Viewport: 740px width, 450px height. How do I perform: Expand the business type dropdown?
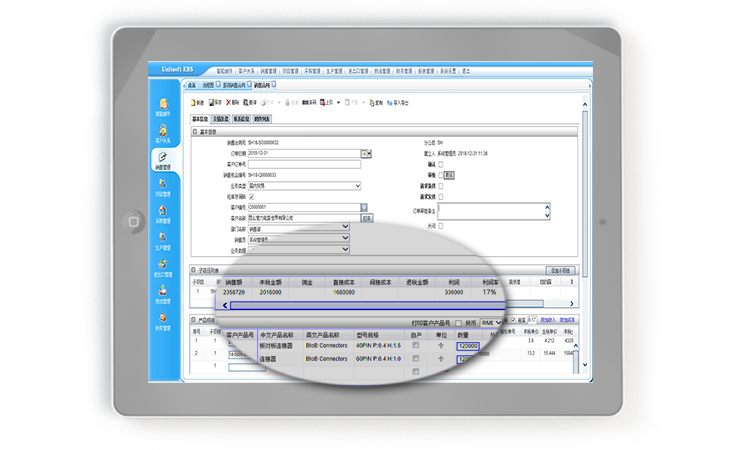click(357, 186)
